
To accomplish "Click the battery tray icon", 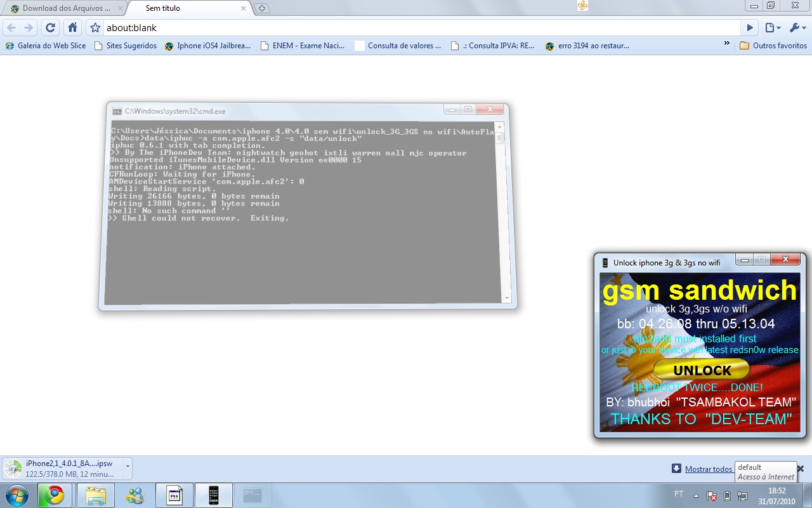I will [x=727, y=495].
